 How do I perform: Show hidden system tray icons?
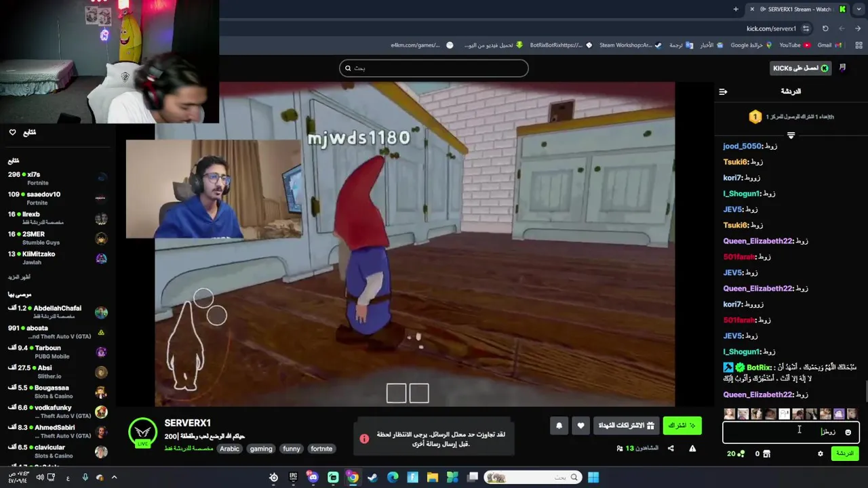pos(114,477)
